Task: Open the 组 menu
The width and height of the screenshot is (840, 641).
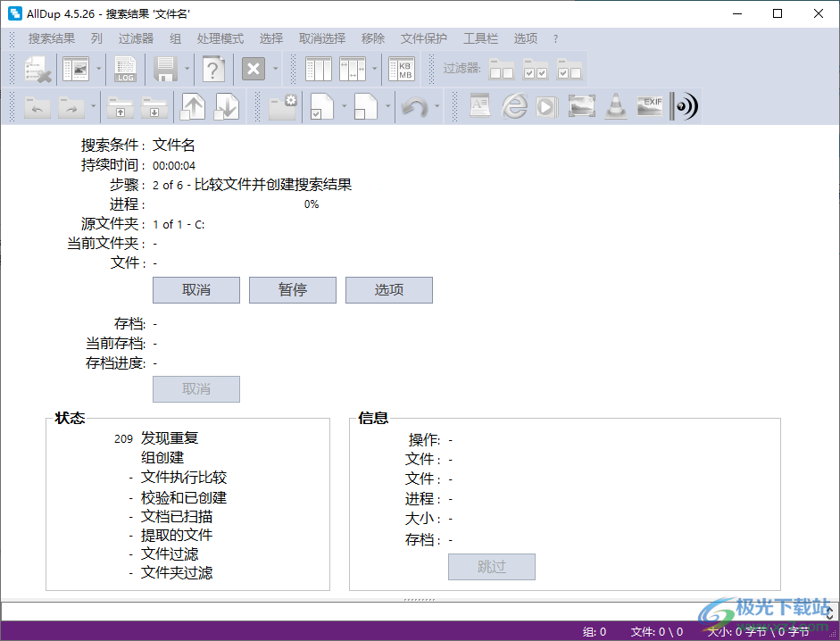Action: click(x=175, y=38)
